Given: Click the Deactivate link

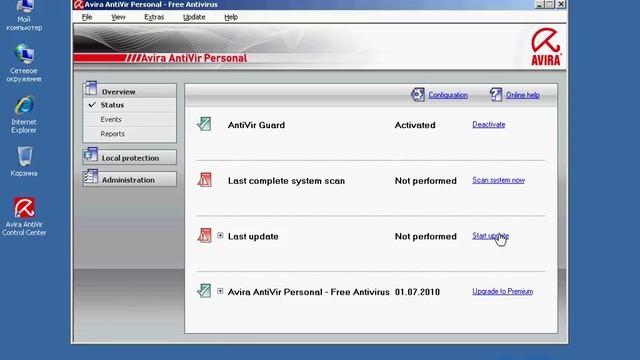Looking at the screenshot, I should tap(489, 124).
